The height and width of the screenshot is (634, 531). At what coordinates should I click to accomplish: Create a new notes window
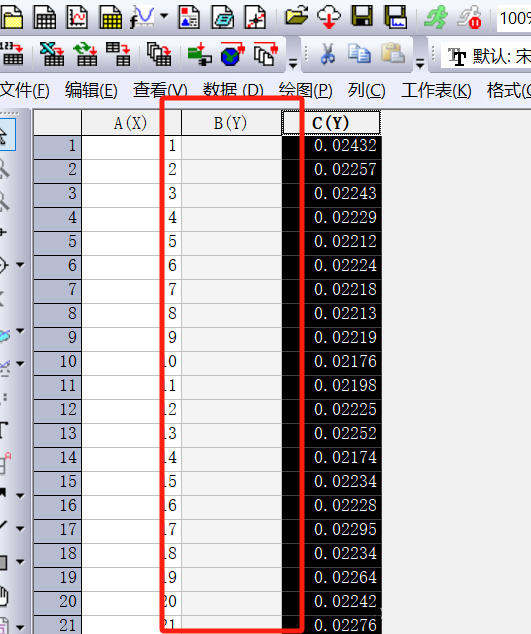point(222,17)
